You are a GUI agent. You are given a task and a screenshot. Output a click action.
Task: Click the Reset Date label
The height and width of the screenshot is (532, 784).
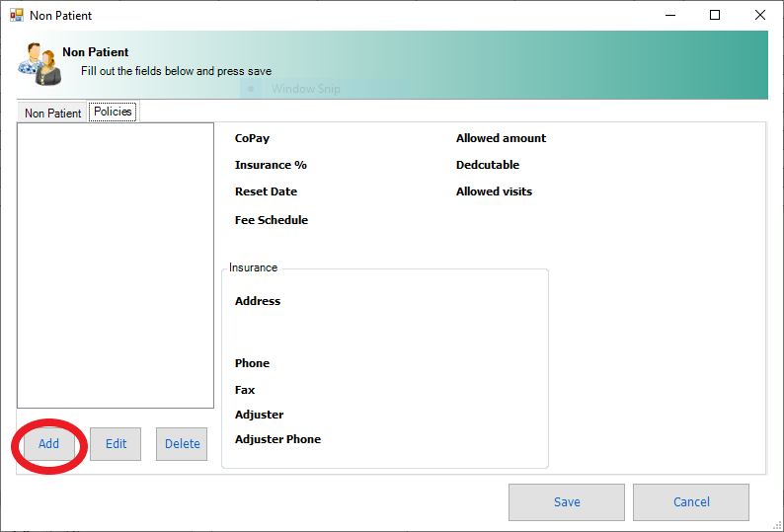click(x=266, y=191)
